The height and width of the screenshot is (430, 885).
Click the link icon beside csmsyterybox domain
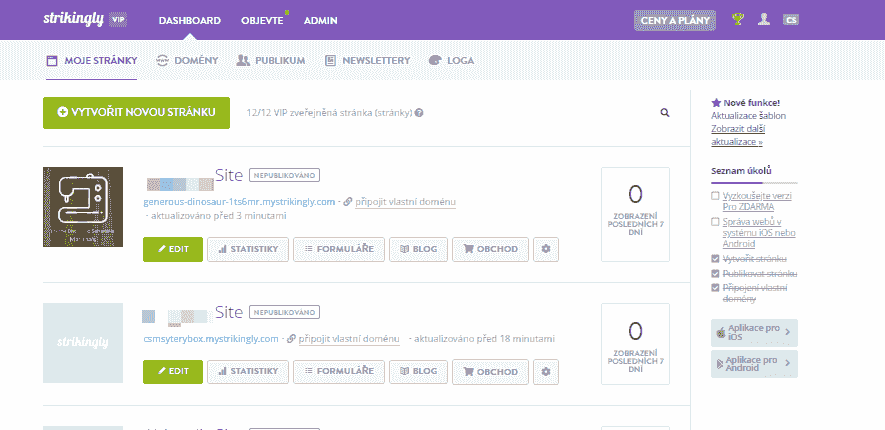pyautogui.click(x=291, y=339)
